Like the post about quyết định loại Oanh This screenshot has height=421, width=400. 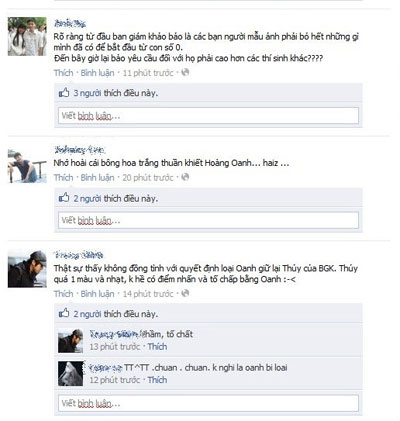point(63,294)
